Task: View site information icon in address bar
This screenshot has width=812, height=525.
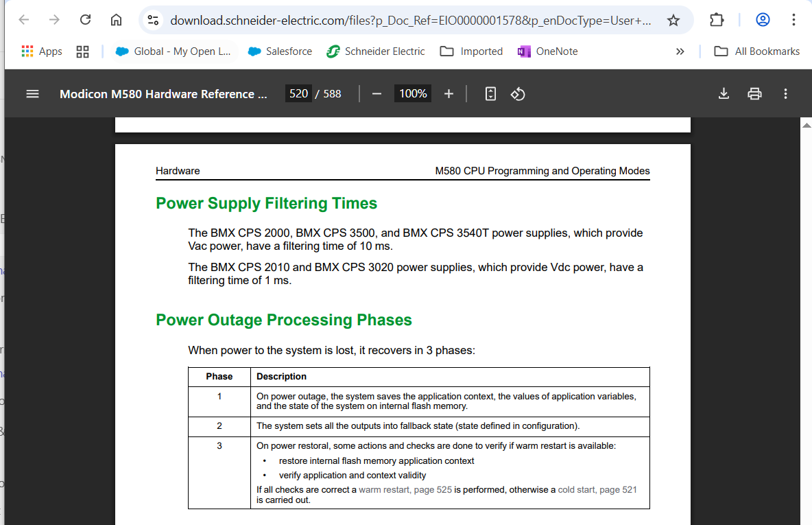Action: pos(153,20)
